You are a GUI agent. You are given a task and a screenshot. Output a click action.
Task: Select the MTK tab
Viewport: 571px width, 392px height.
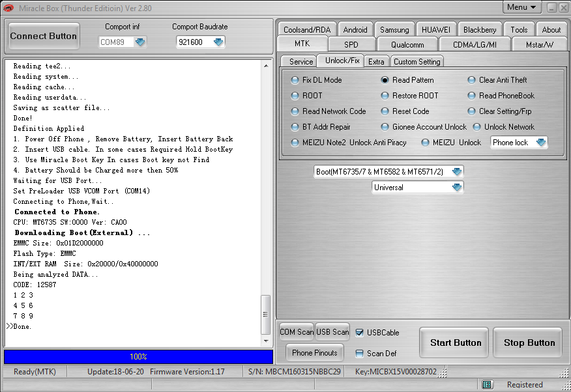click(302, 43)
